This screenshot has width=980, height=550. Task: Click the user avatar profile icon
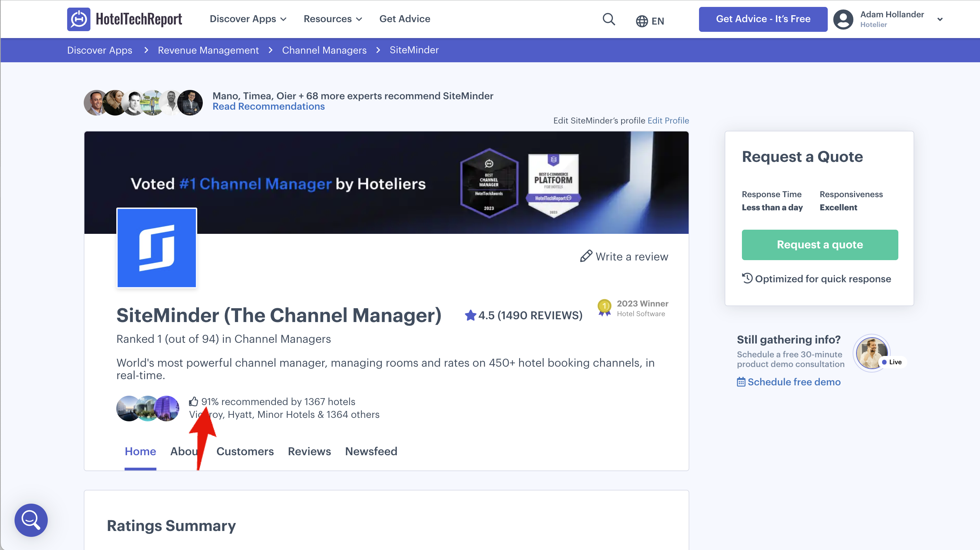[x=843, y=19]
